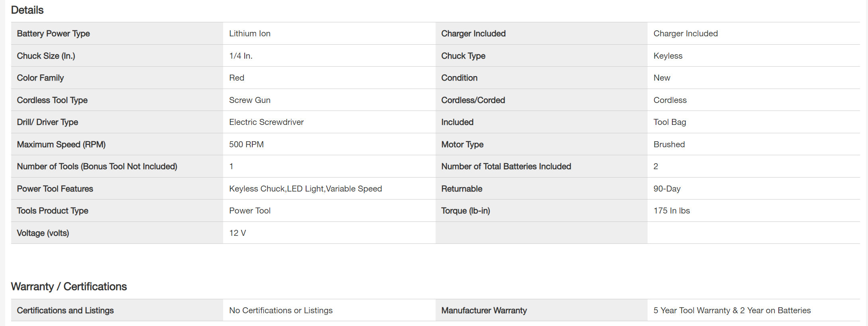
Task: Click the Maximum Speed 500 RPM value
Action: (x=246, y=144)
